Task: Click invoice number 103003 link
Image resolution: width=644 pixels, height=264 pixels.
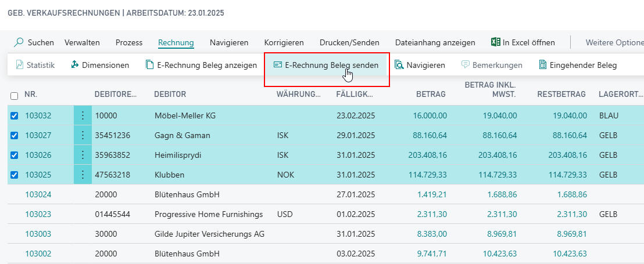Action: click(x=38, y=234)
